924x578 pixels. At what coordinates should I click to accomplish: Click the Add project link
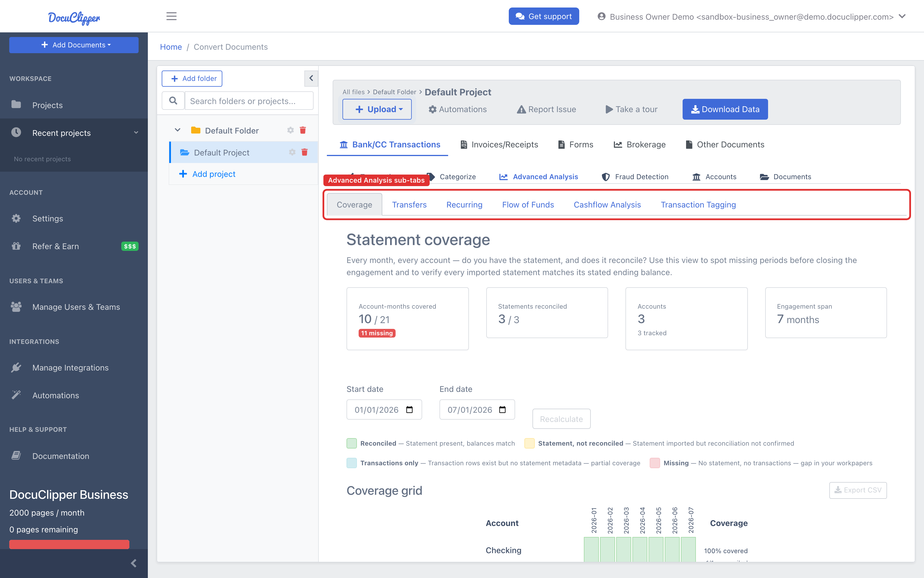[207, 174]
